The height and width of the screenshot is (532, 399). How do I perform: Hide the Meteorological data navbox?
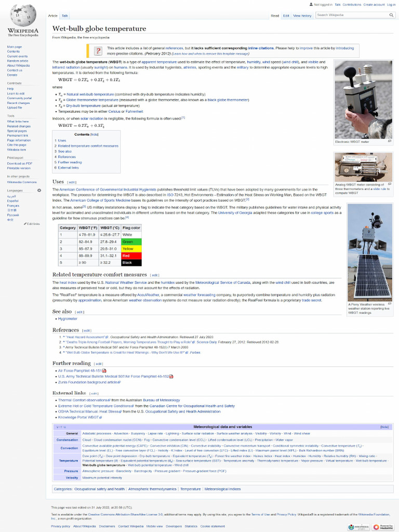click(x=384, y=427)
